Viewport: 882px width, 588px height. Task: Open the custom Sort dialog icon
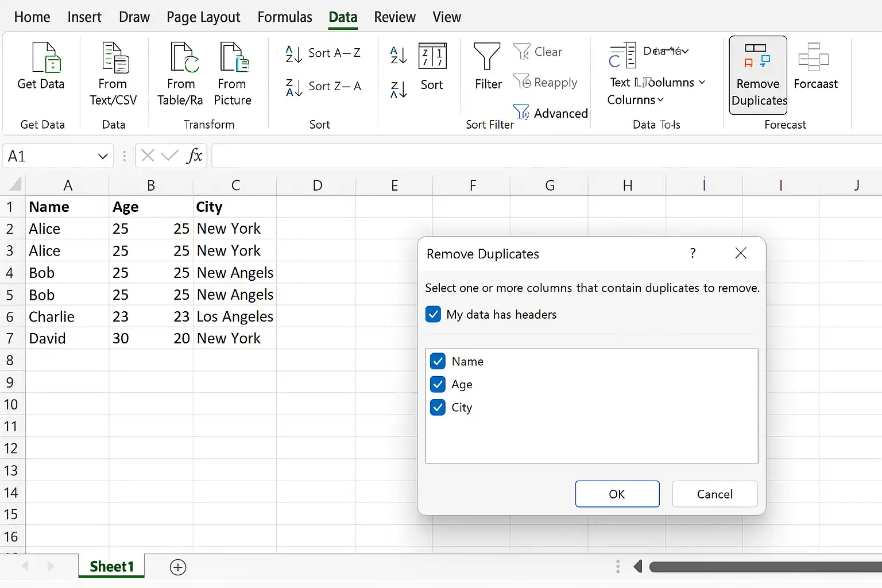432,58
